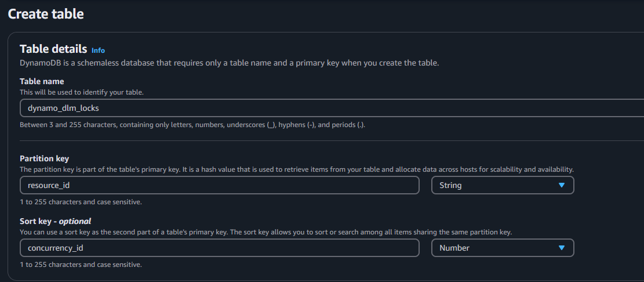644x282 pixels.
Task: Click the Table name field label
Action: [x=42, y=81]
